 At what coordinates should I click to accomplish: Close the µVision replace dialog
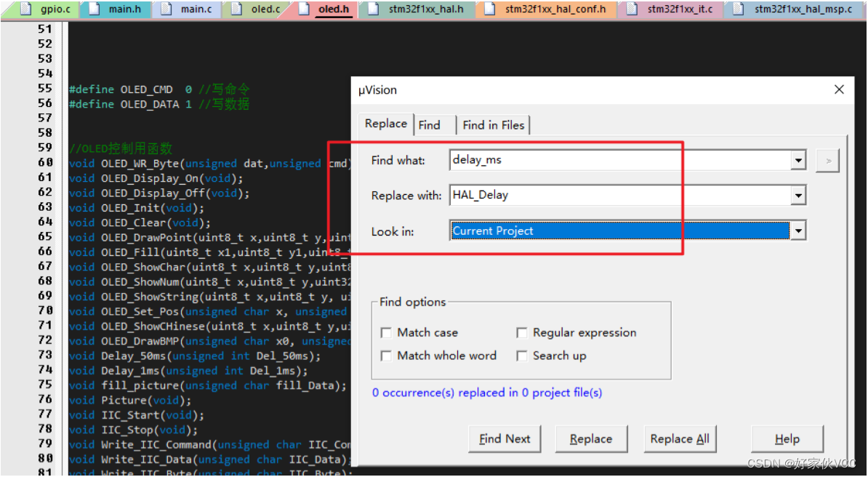[x=839, y=89]
